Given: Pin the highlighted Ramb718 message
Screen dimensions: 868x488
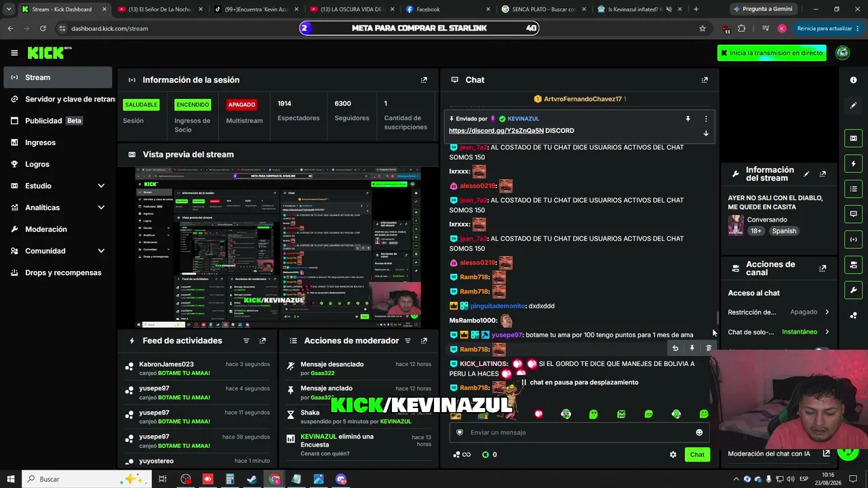Looking at the screenshot, I should point(692,348).
